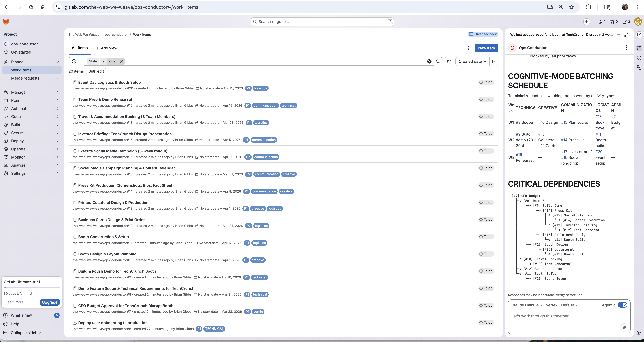Open Merge requests in sidebar

25,78
